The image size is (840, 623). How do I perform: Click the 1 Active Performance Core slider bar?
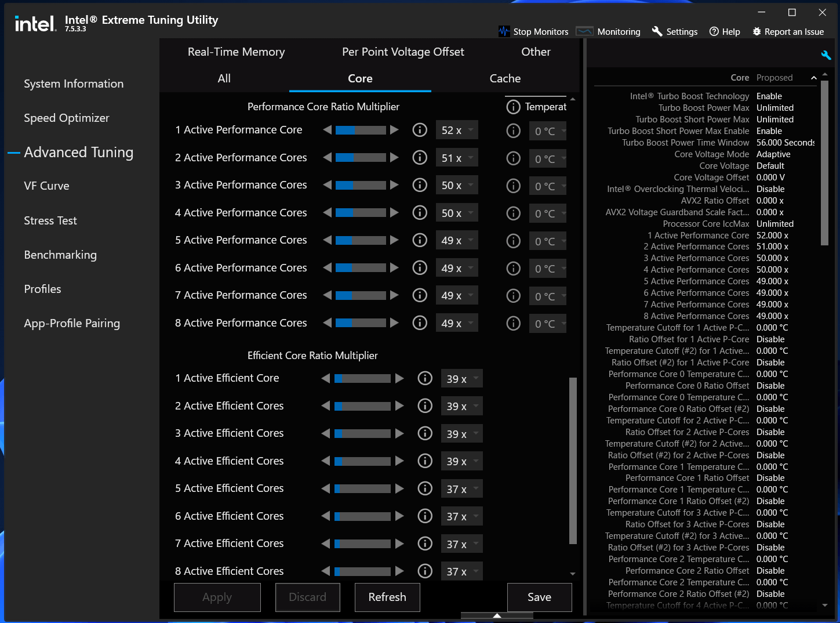pos(361,130)
